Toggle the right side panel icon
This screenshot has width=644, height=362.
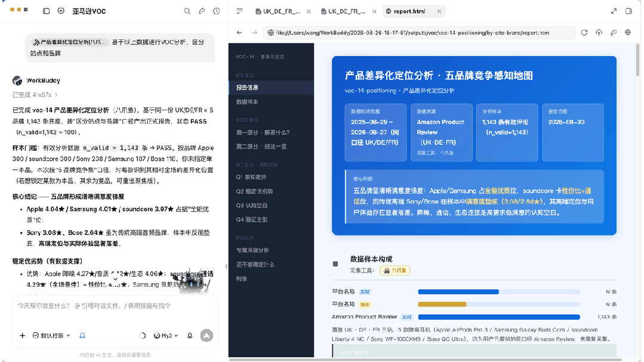[628, 11]
